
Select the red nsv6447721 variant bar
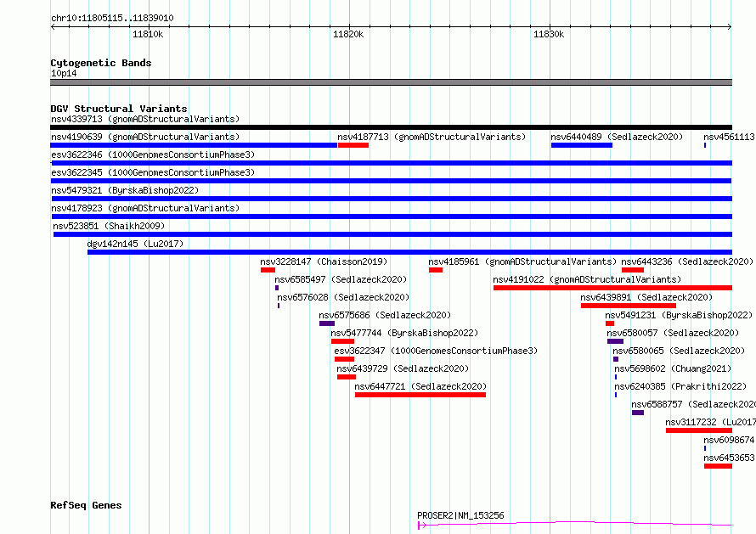(420, 395)
